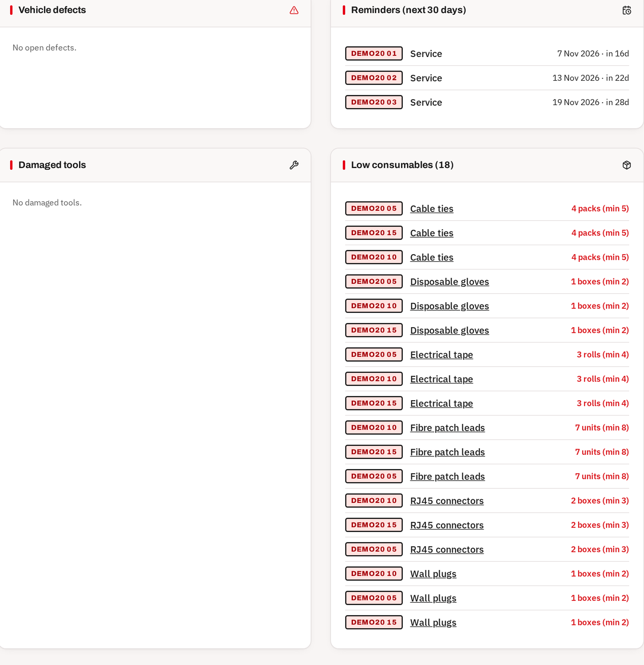Click '1 boxes (min 2)' beside Wall plugs DEMO20 10
Image resolution: width=644 pixels, height=665 pixels.
[600, 574]
